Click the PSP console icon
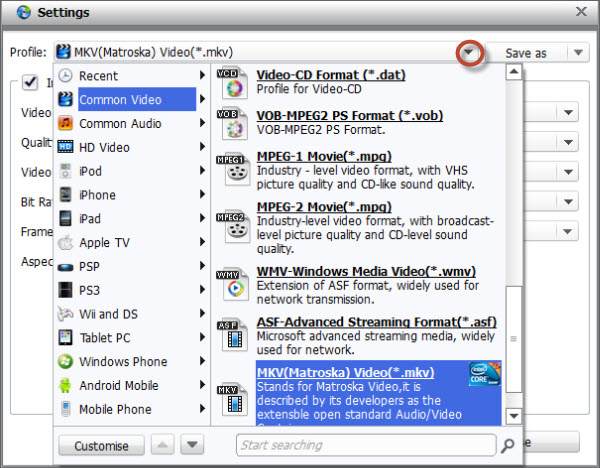Screen dimensions: 600x468 (x=65, y=267)
